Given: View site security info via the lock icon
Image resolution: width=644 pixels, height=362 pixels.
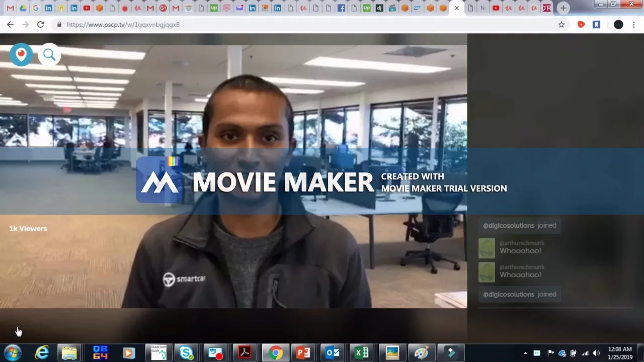Looking at the screenshot, I should pos(59,24).
